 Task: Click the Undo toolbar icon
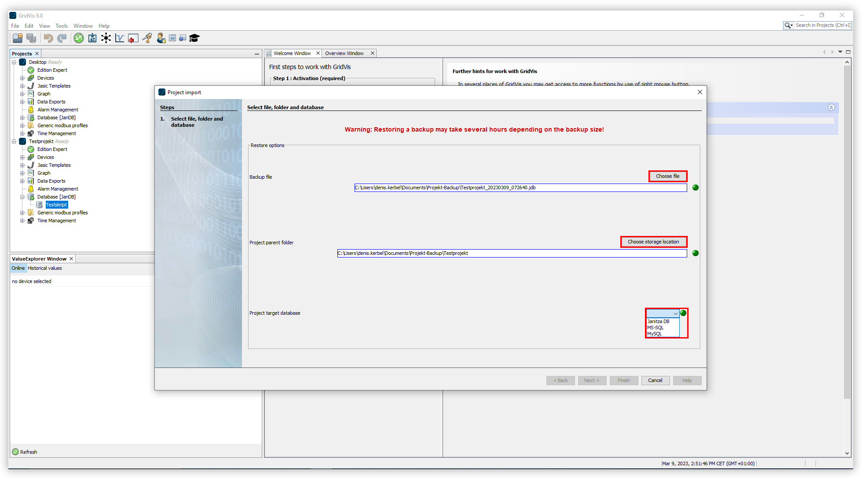48,38
